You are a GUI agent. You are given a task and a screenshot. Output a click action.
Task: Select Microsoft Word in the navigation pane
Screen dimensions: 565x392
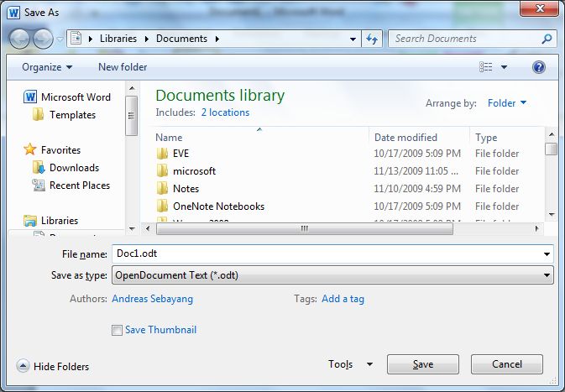pos(76,97)
